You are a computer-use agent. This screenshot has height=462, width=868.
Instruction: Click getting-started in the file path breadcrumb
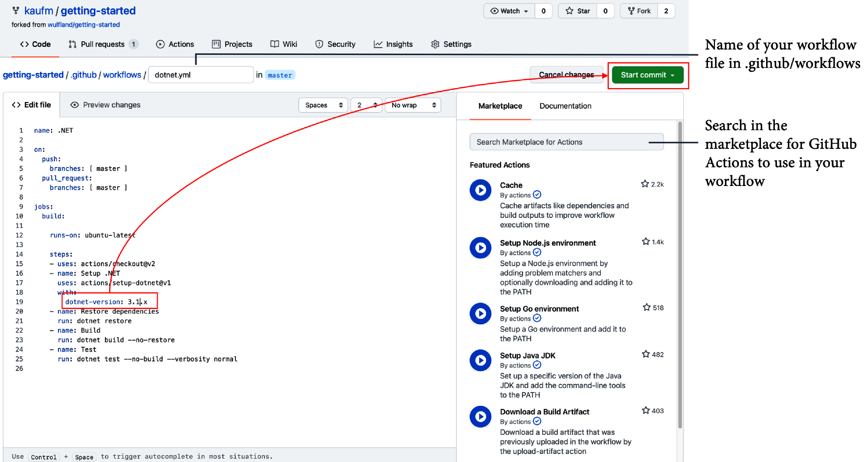click(33, 75)
